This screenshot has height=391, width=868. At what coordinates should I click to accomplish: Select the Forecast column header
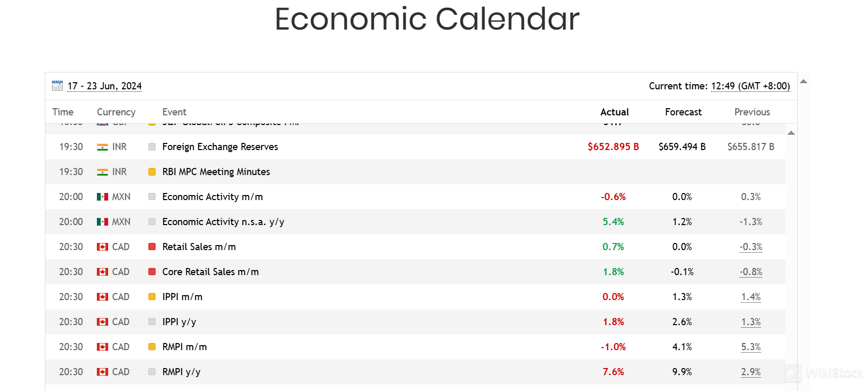point(683,112)
